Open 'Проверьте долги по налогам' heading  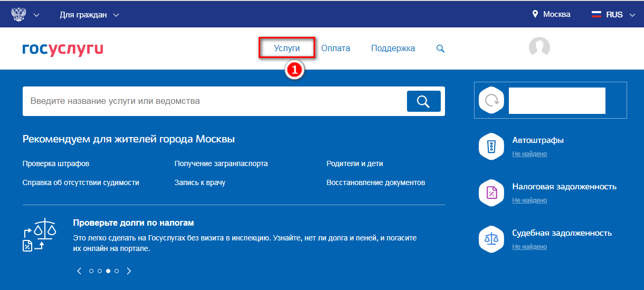pos(134,223)
